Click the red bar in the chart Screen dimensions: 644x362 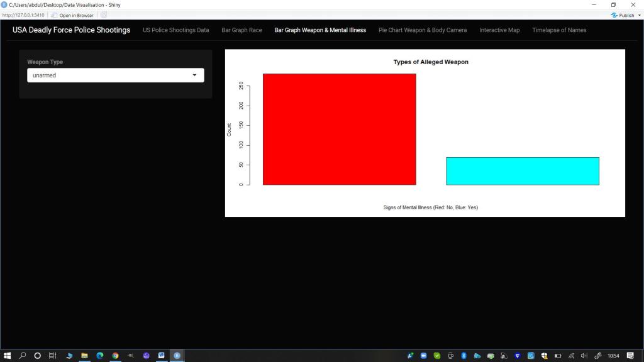pos(339,129)
